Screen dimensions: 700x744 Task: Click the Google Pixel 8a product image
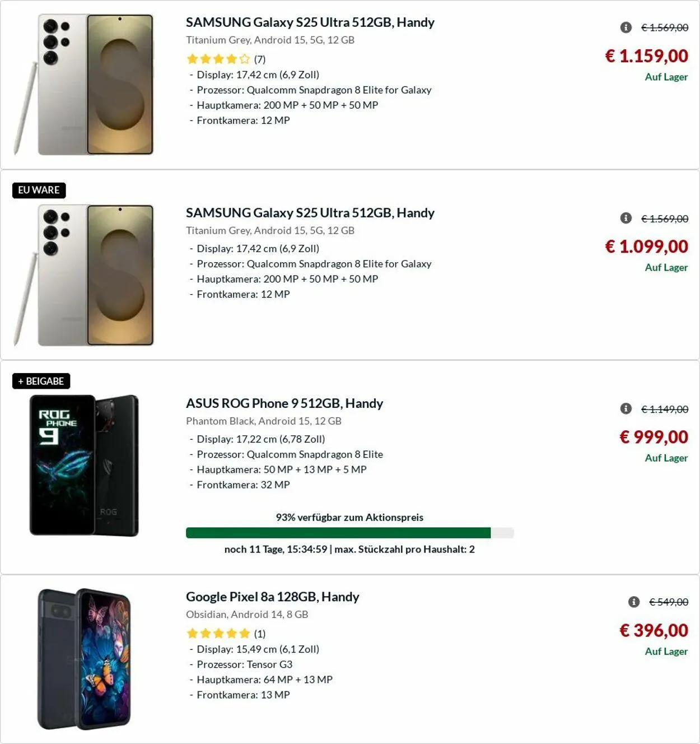pos(84,659)
